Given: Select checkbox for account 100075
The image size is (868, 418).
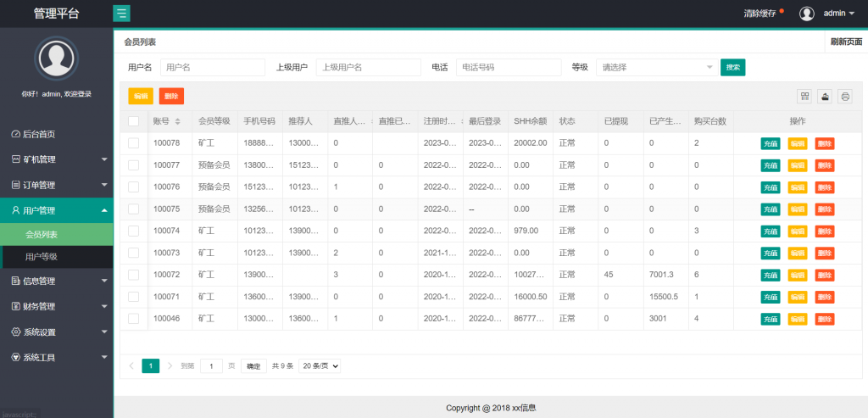Looking at the screenshot, I should (x=133, y=209).
